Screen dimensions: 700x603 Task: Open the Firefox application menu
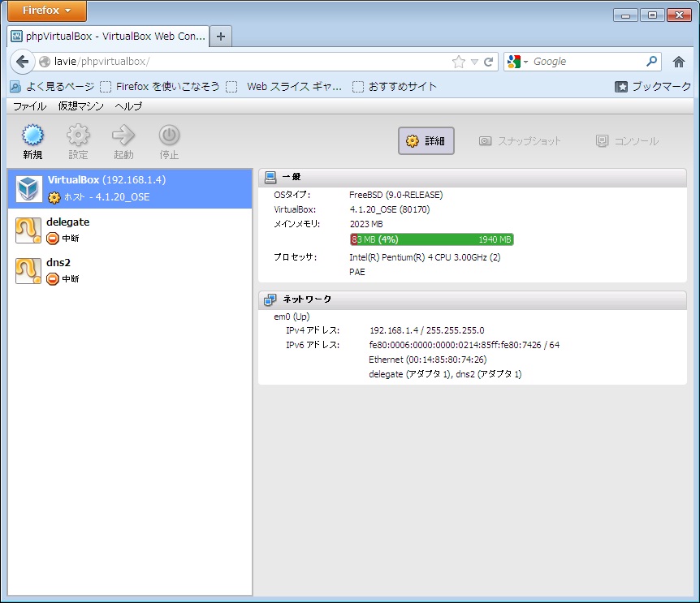click(x=47, y=11)
